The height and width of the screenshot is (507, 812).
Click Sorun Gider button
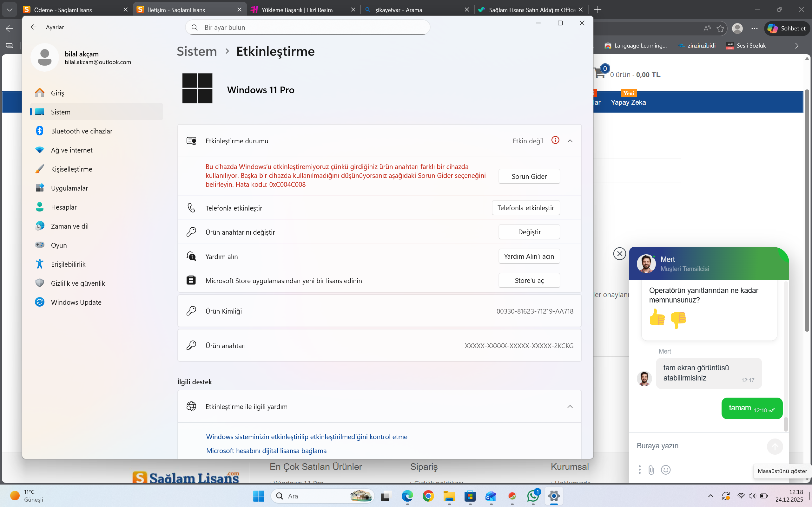tap(529, 176)
